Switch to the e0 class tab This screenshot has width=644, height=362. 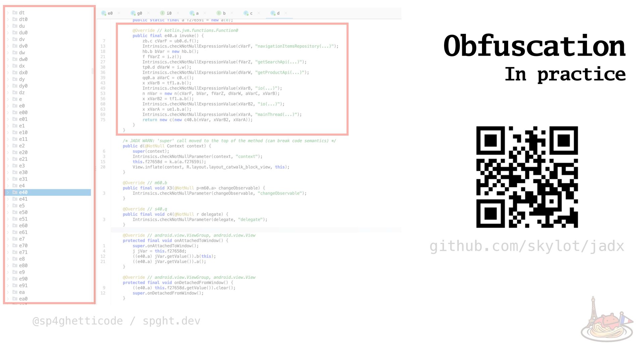pos(110,13)
